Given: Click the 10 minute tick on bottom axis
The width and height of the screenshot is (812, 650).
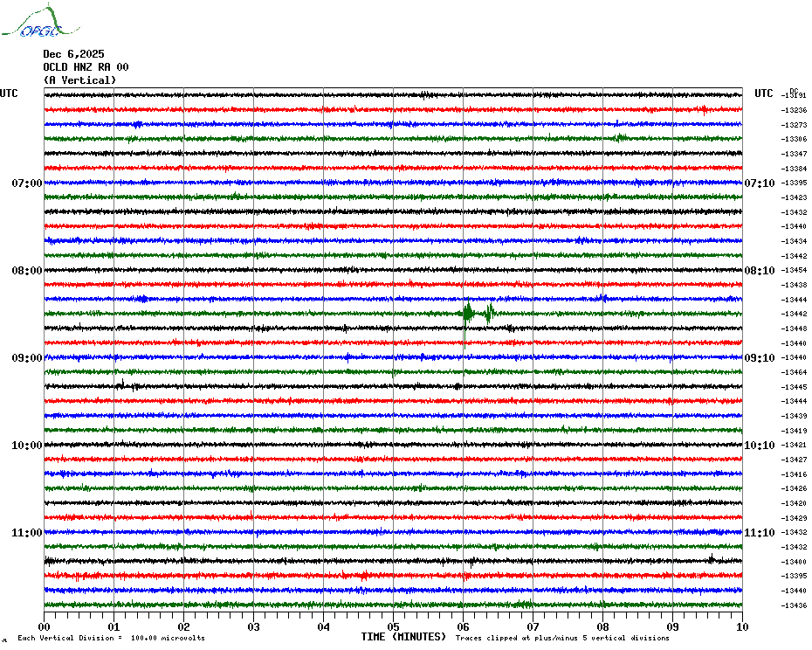Looking at the screenshot, I should 742,626.
